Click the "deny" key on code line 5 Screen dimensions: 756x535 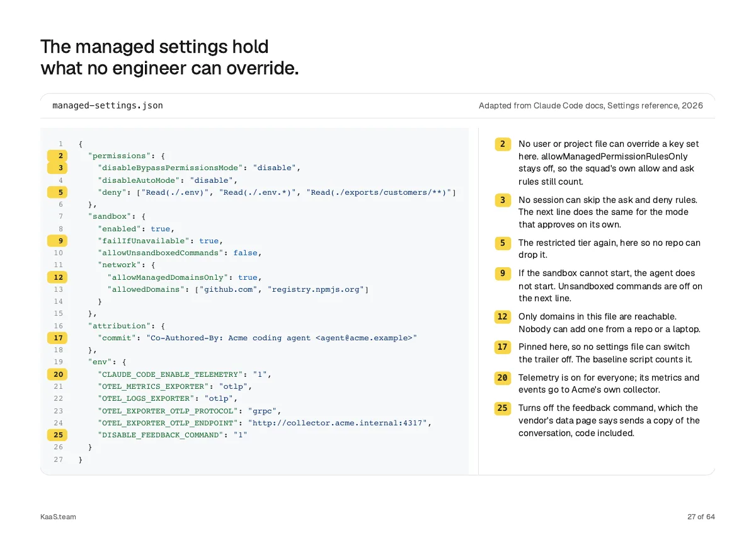112,192
